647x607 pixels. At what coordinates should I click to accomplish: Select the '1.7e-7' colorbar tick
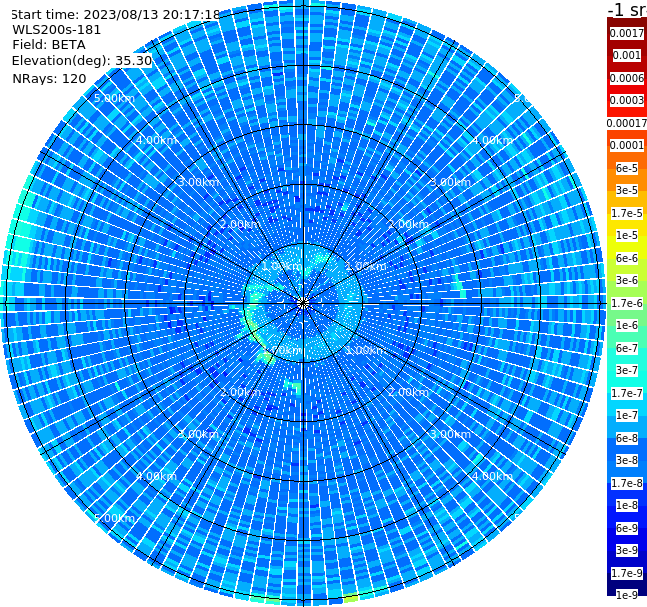[x=627, y=393]
